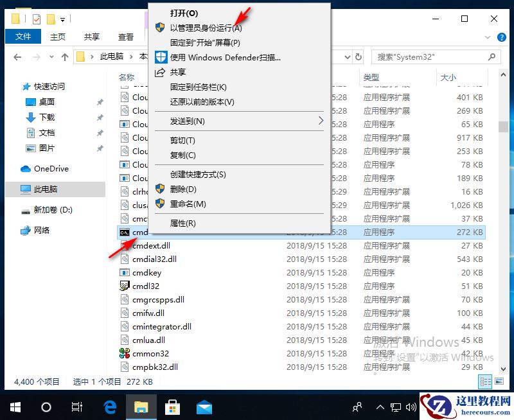Click the volume icon in the system tray

point(412,407)
